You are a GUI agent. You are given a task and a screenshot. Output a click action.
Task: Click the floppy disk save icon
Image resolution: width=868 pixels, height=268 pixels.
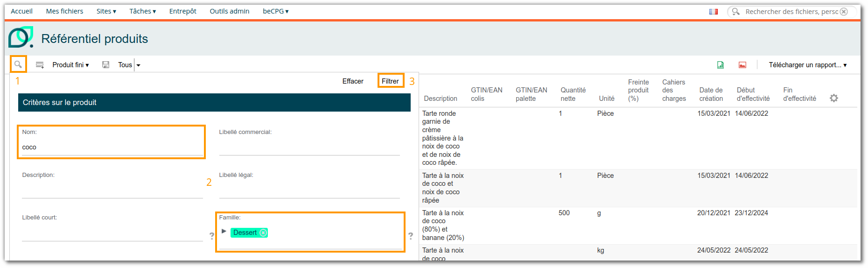tap(106, 65)
